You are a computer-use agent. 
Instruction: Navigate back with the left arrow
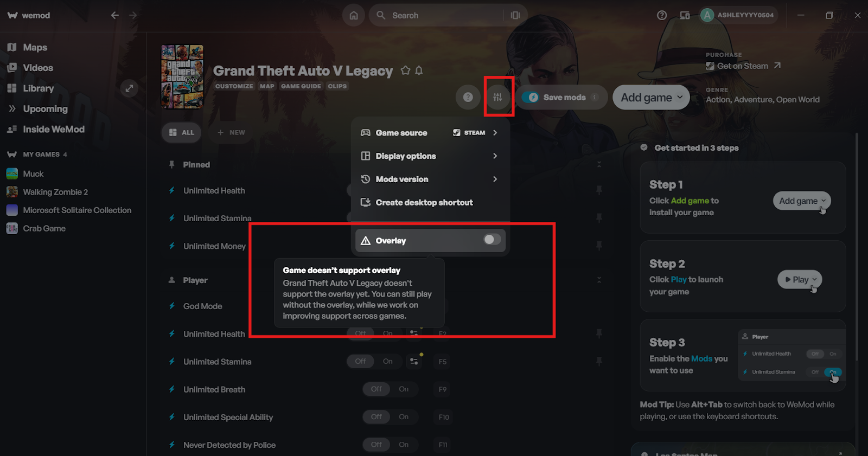[115, 15]
